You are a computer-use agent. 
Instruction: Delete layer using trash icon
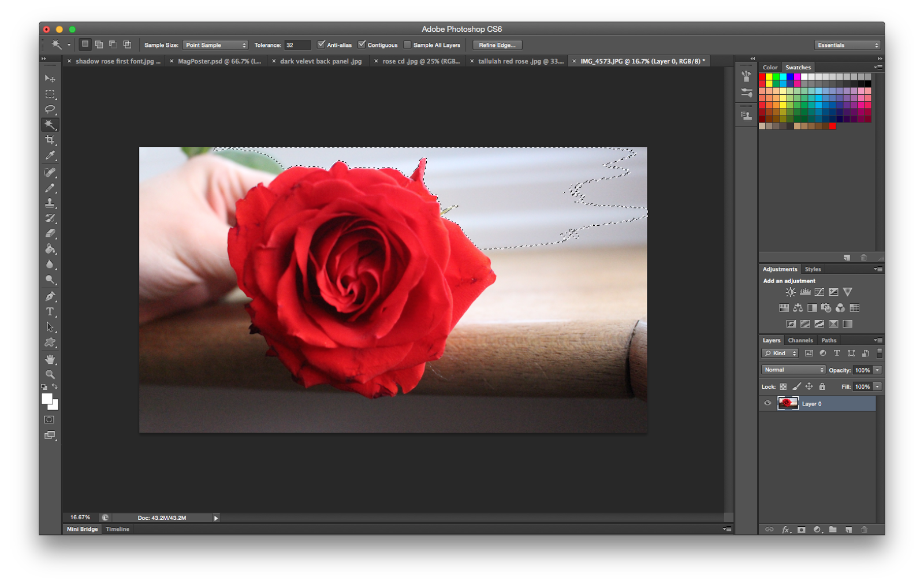click(x=864, y=530)
